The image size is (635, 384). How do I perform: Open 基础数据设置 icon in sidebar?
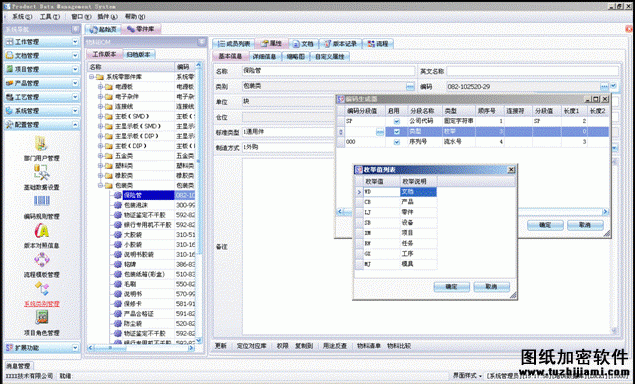point(41,173)
